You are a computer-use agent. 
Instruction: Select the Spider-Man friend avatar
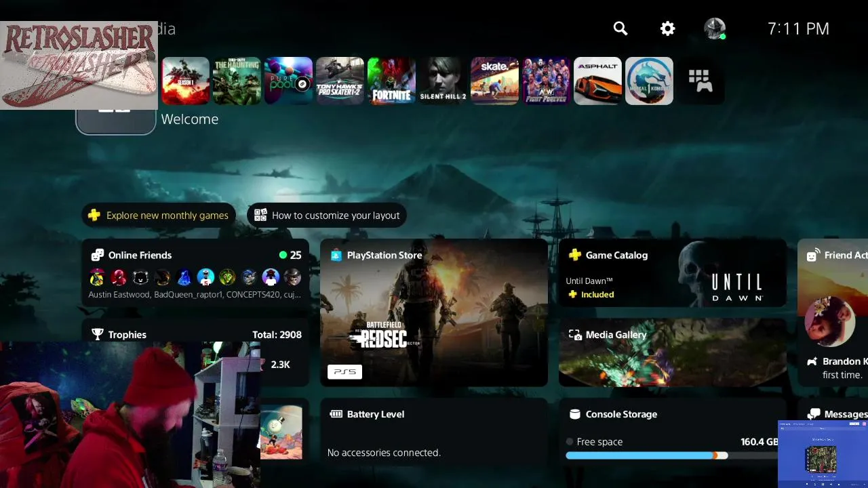pos(119,277)
